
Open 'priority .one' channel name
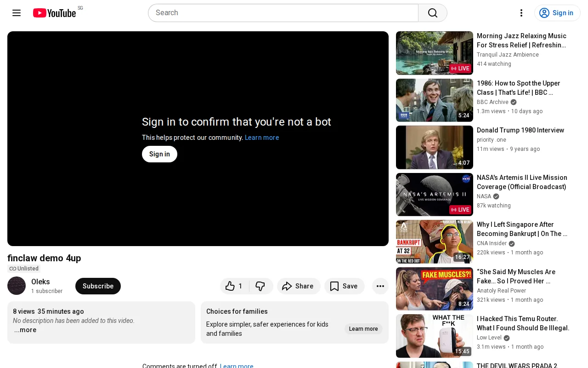(492, 140)
